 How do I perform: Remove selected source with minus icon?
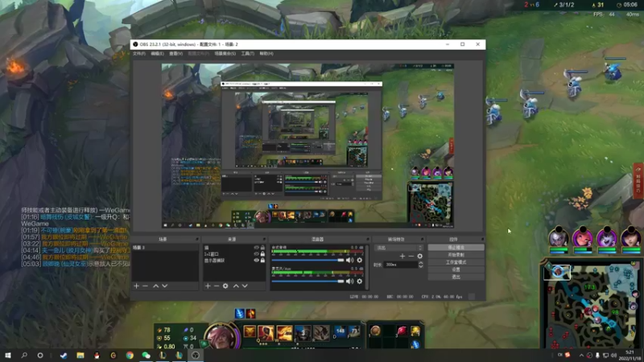[217, 286]
